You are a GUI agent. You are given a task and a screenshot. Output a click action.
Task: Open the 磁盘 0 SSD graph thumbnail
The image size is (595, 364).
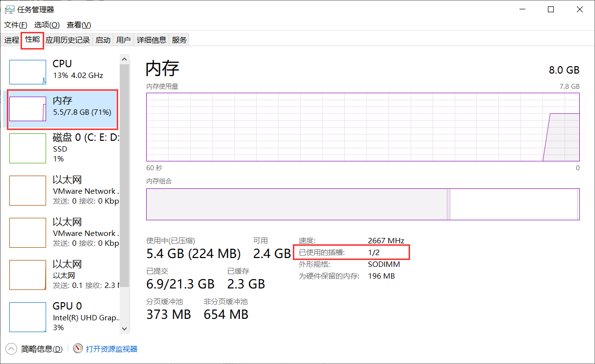28,148
